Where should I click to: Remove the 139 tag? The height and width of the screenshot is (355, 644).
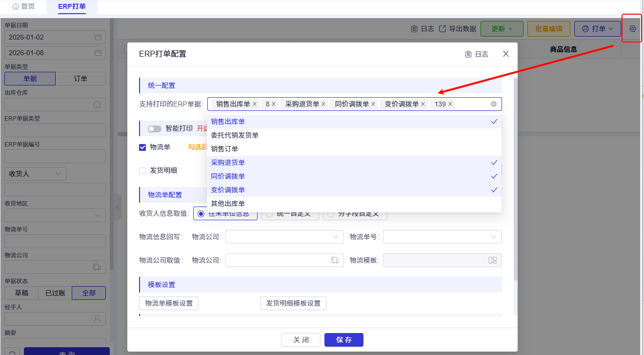450,104
